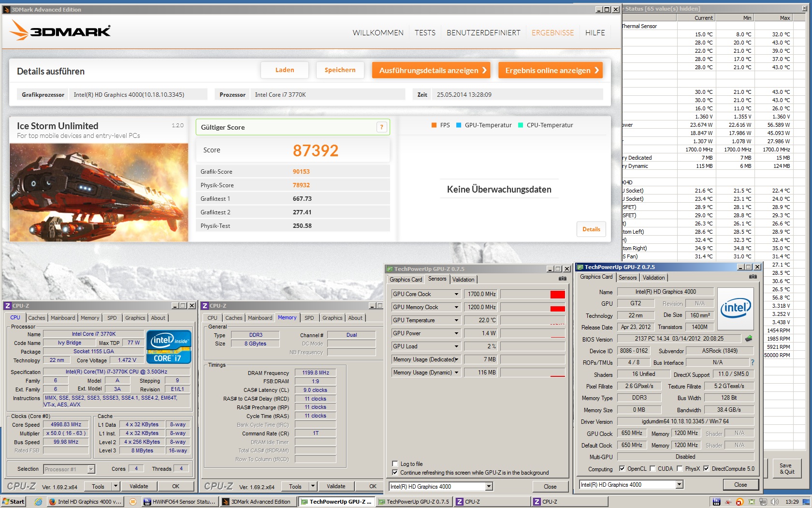812x508 pixels.
Task: Open the BENUTZERDEFINIERT tab
Action: point(483,32)
